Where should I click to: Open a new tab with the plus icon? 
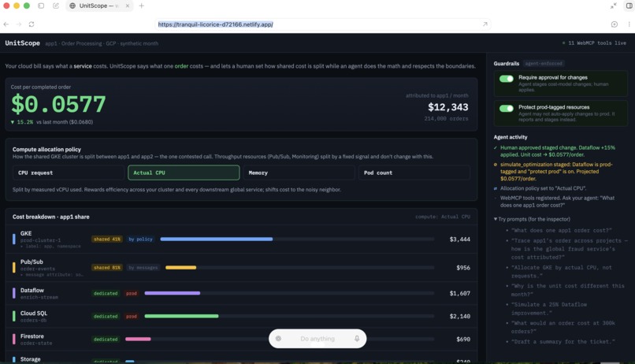click(x=141, y=6)
